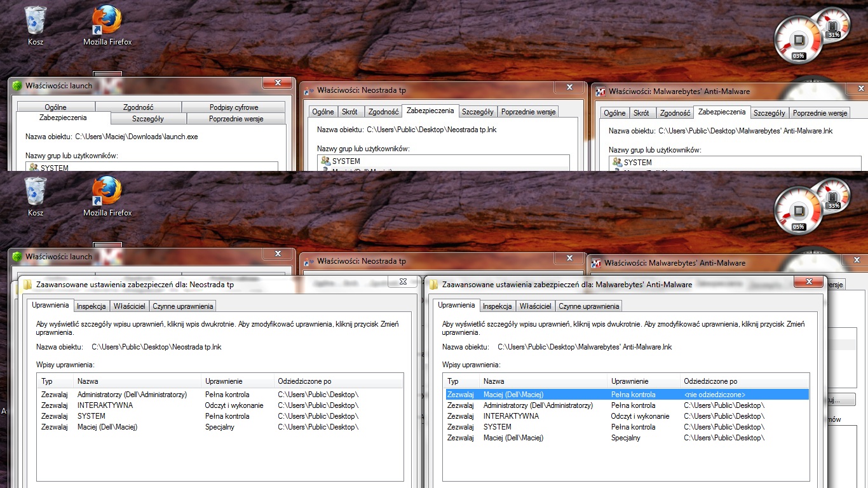Sort by the Nazwa column in the Neostrada tp advanced dialog

point(137,381)
